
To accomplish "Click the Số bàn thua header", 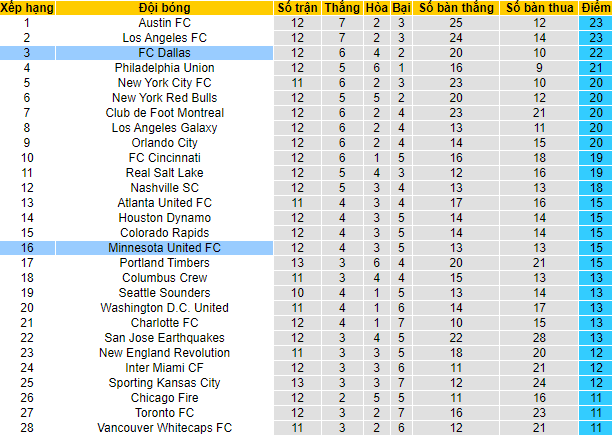I will (x=540, y=7).
